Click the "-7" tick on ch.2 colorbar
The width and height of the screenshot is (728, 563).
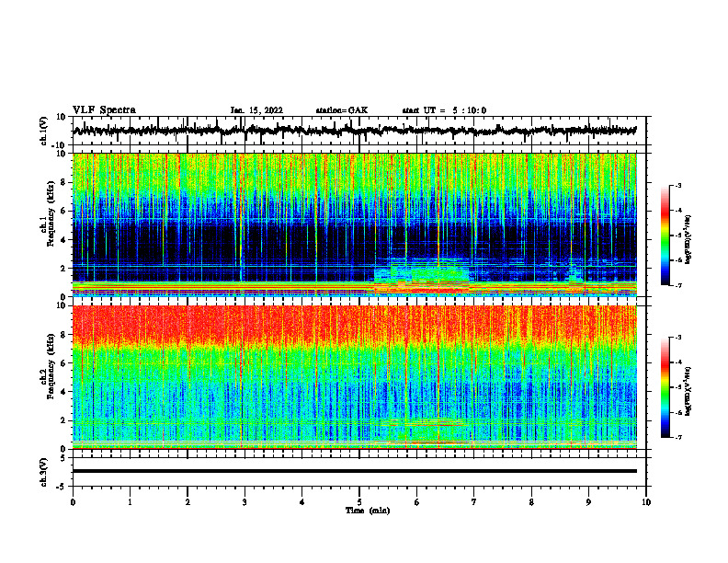[678, 438]
